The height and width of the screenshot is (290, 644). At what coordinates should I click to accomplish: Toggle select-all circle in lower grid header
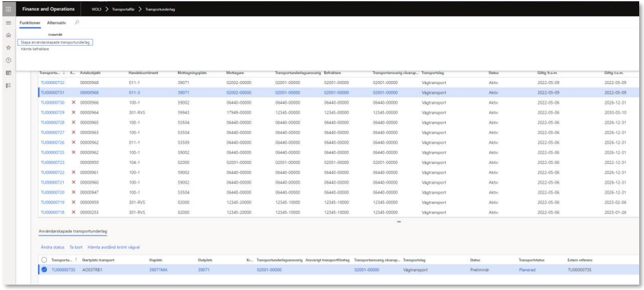tap(44, 259)
